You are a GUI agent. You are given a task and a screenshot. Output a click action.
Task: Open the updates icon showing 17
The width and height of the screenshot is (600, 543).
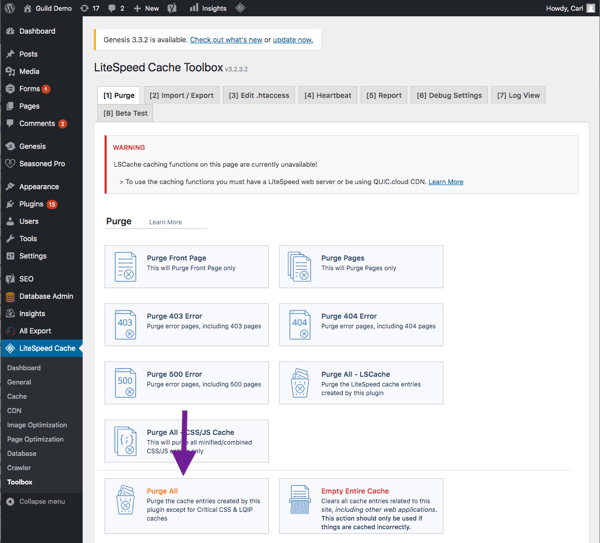[84, 8]
